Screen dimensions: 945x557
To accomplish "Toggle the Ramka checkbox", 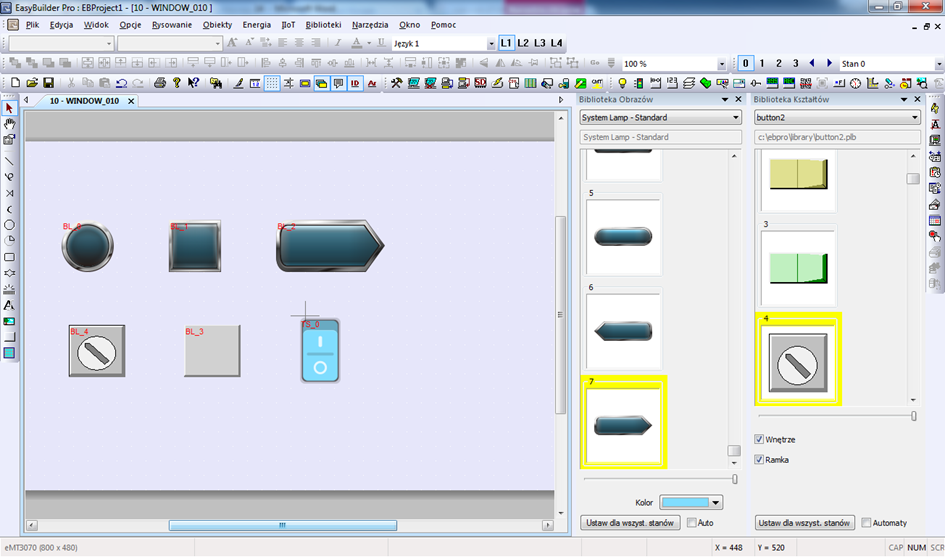I will pos(759,459).
